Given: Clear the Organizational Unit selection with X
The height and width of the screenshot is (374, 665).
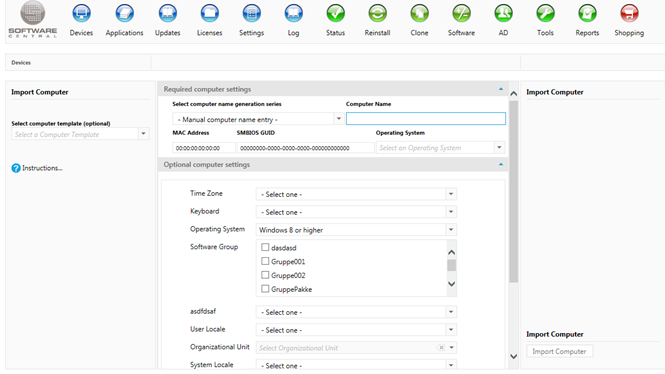Looking at the screenshot, I should (x=441, y=348).
